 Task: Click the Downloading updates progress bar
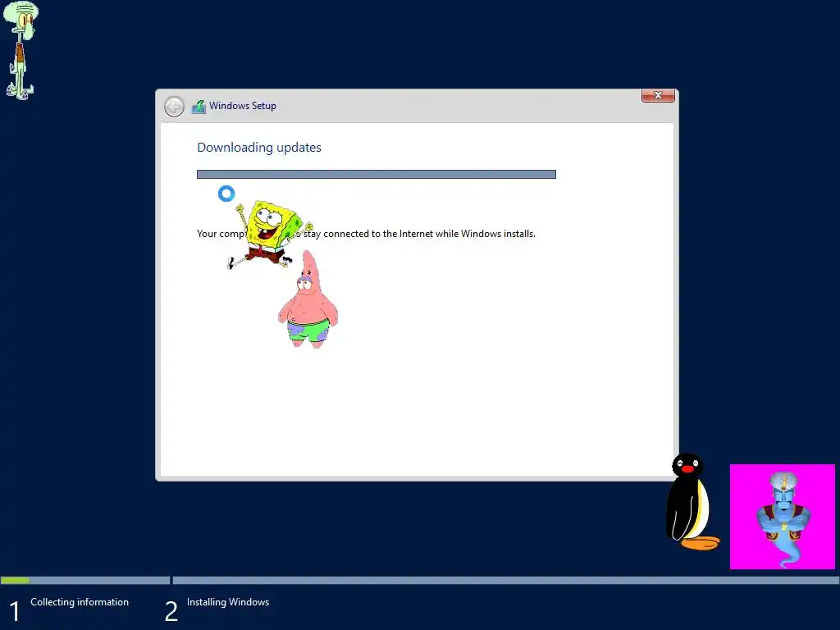click(376, 174)
